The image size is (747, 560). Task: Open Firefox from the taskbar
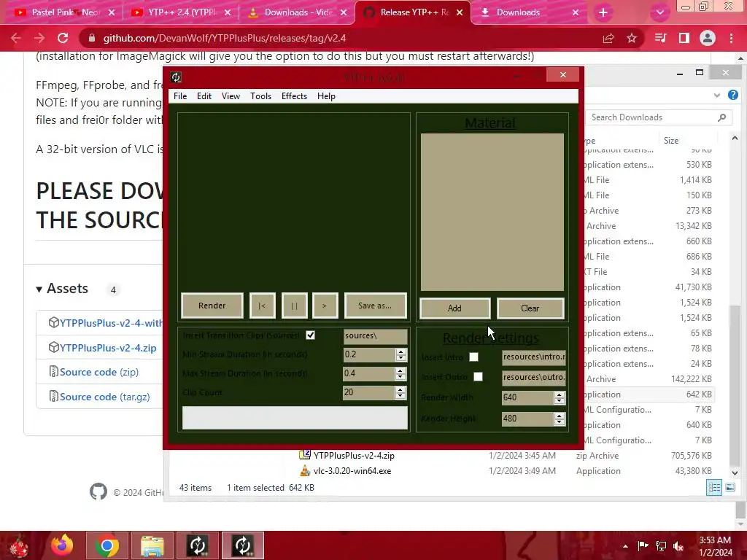62,545
